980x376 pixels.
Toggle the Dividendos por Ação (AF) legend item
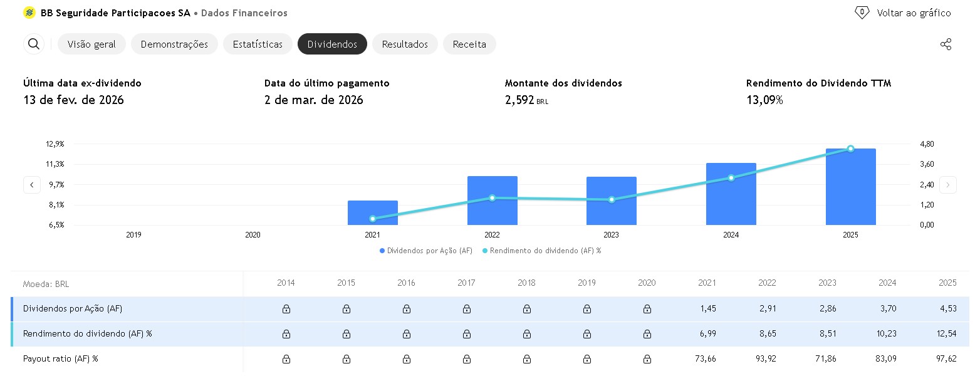tap(425, 251)
